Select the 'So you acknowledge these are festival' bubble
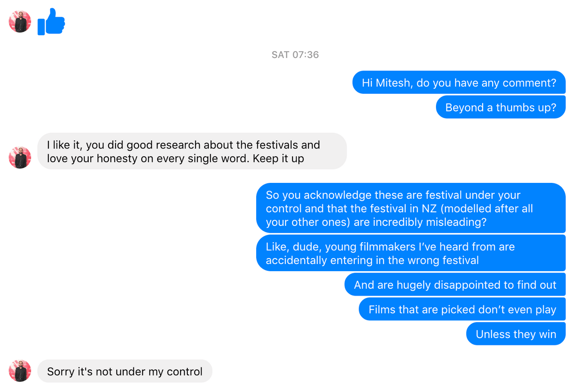584x392 pixels. coord(411,208)
